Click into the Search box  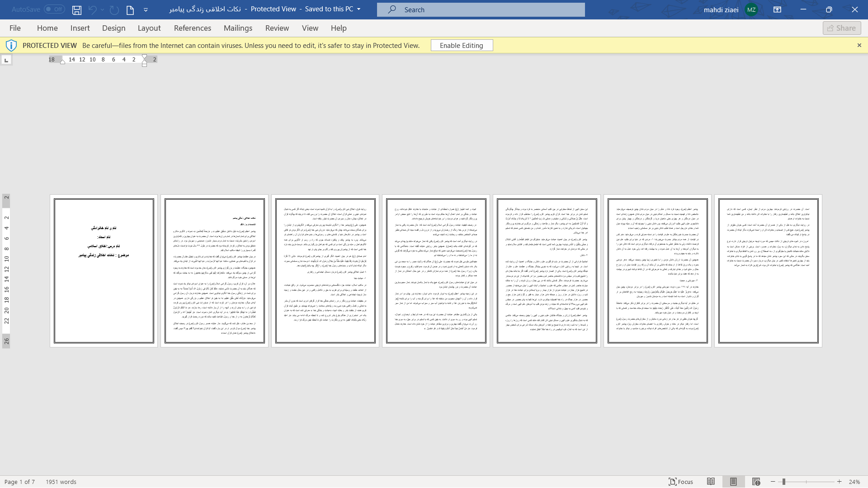point(481,9)
